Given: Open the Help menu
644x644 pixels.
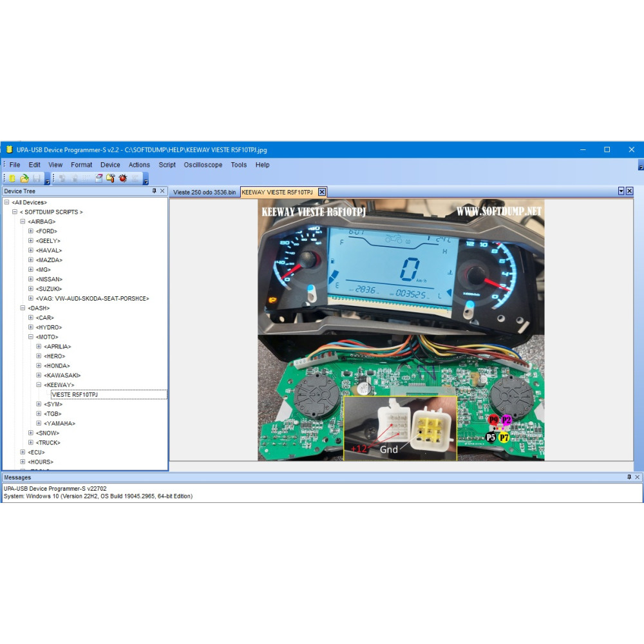Looking at the screenshot, I should click(x=263, y=165).
